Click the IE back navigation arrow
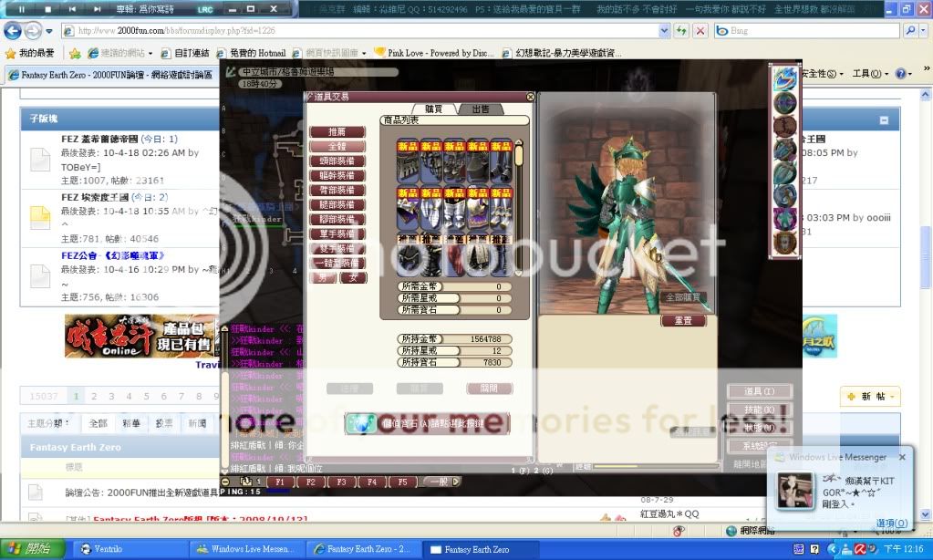The height and width of the screenshot is (560, 933). (14, 30)
